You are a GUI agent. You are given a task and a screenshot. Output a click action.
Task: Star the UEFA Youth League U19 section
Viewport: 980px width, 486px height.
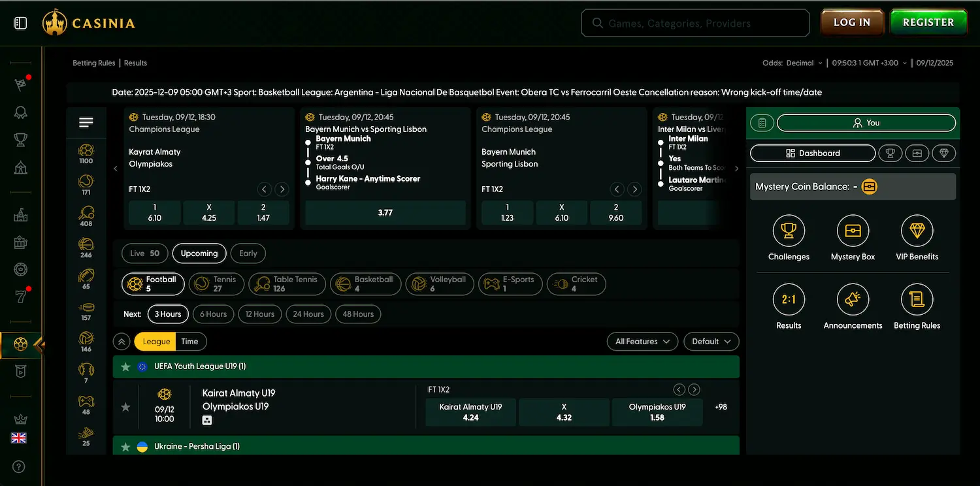coord(125,366)
